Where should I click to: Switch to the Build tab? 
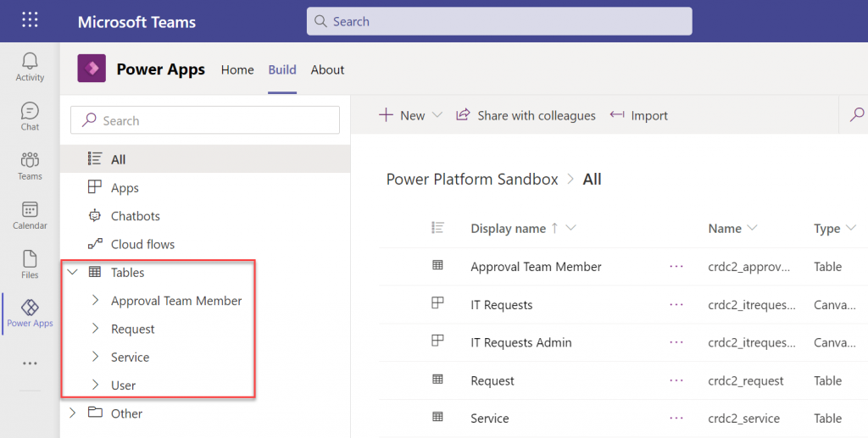pyautogui.click(x=282, y=69)
